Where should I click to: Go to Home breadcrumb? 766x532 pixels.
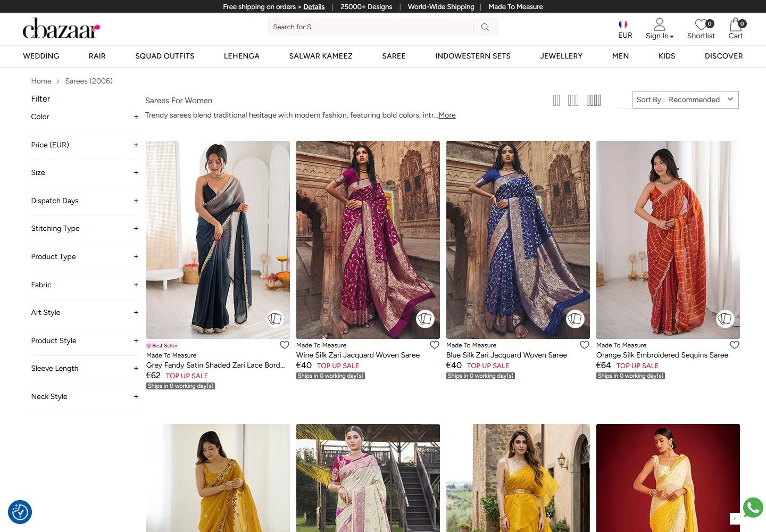[x=41, y=81]
